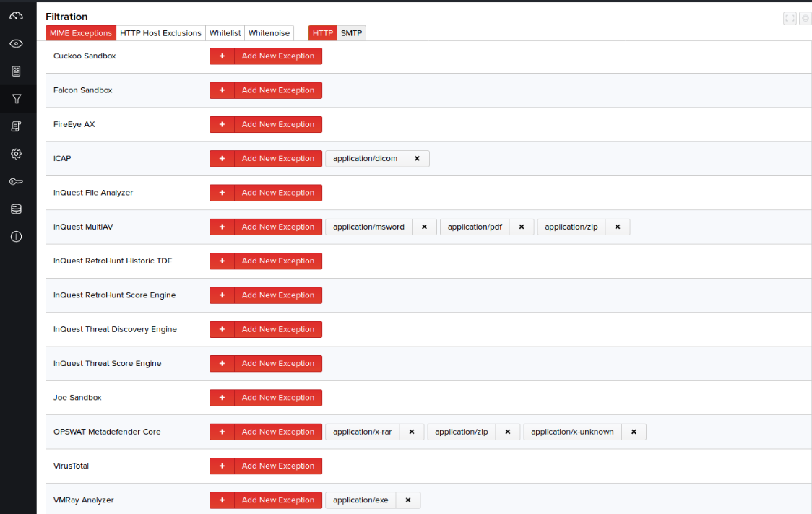Screen dimensions: 812x514
Task: Click the Falcon Sandbox row name
Action: coord(83,90)
